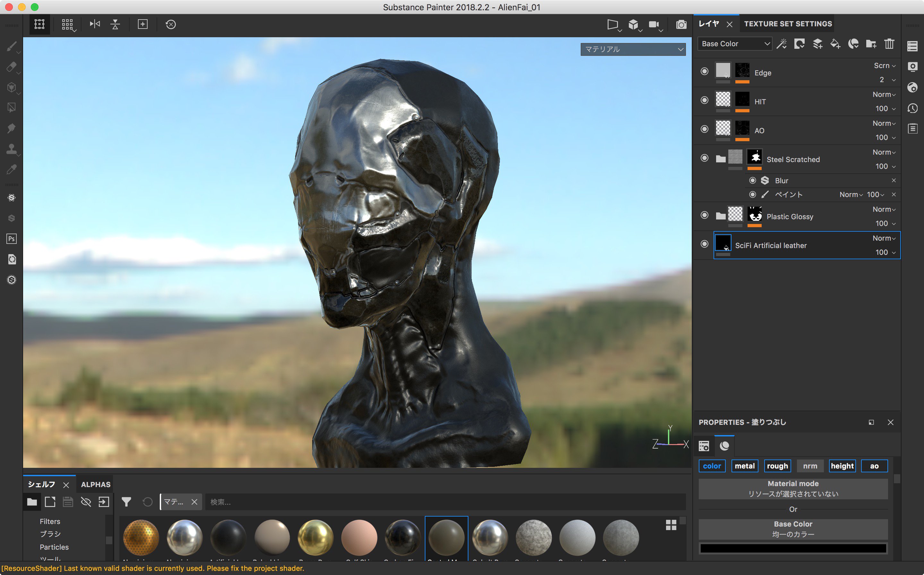Switch to the TEXTURE SET SETTINGS tab
This screenshot has width=924, height=575.
pyautogui.click(x=788, y=23)
